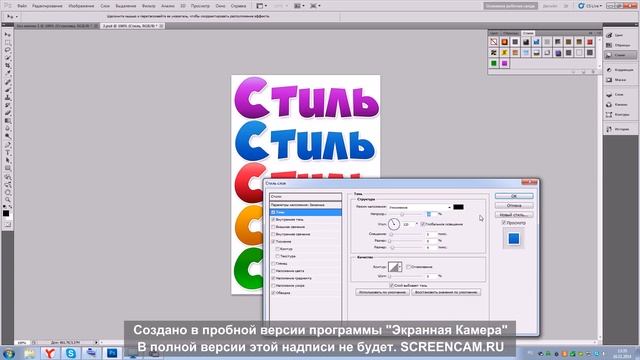Enable the Внутреннее свечение checkbox

click(273, 234)
